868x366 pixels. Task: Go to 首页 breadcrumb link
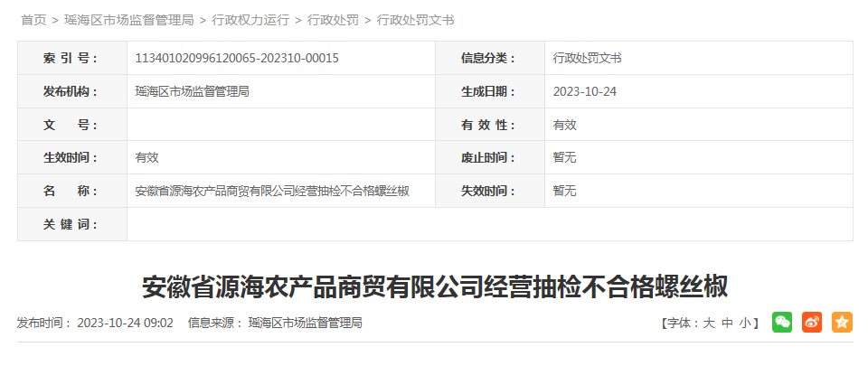(33, 21)
